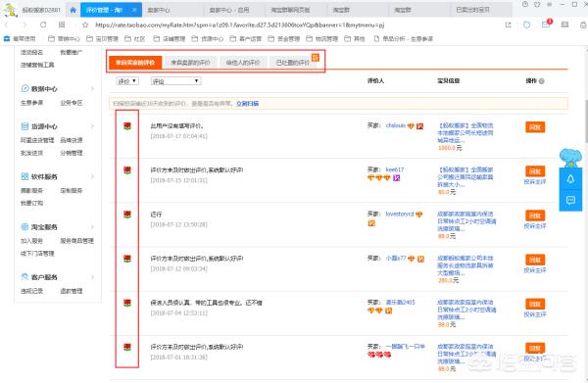Click the review timestamp [2018-07-12 13:50:28]
Viewport: 588px width, 383px height.
179,224
